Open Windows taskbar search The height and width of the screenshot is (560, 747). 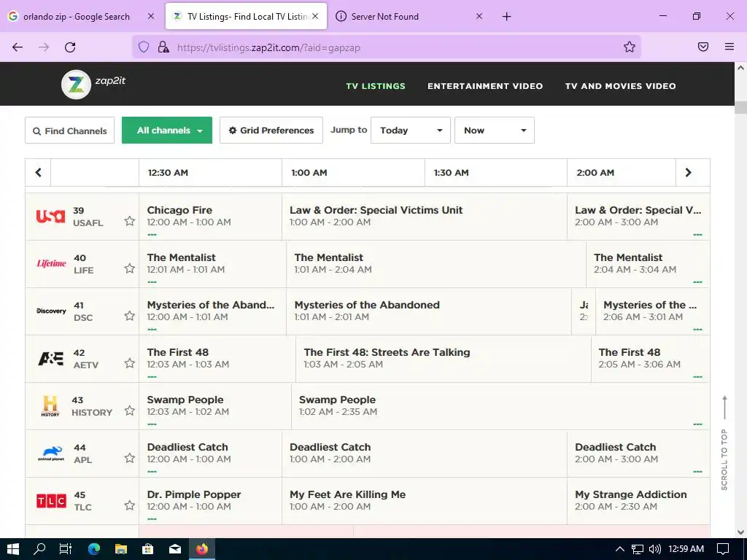[39, 549]
